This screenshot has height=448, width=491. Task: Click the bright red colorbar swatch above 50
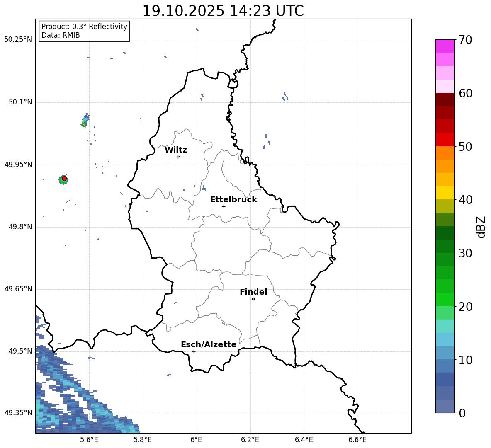tap(445, 140)
